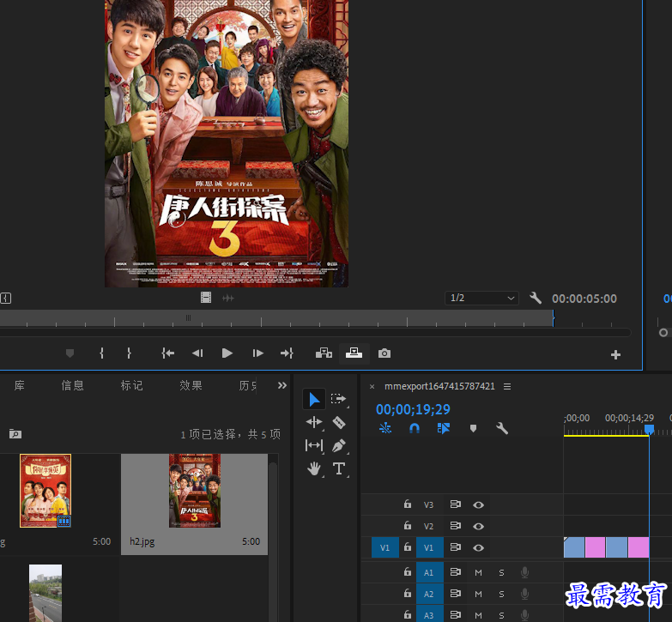Select the Ripple Edit tool
This screenshot has height=622, width=672.
[x=314, y=422]
